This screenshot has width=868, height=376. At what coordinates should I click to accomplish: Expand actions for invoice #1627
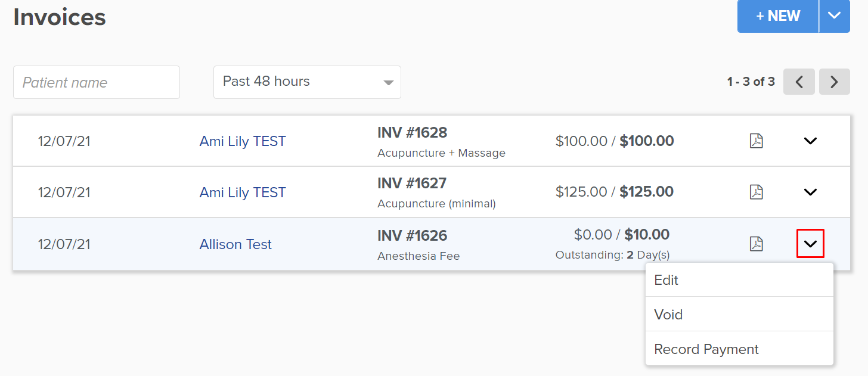tap(810, 192)
